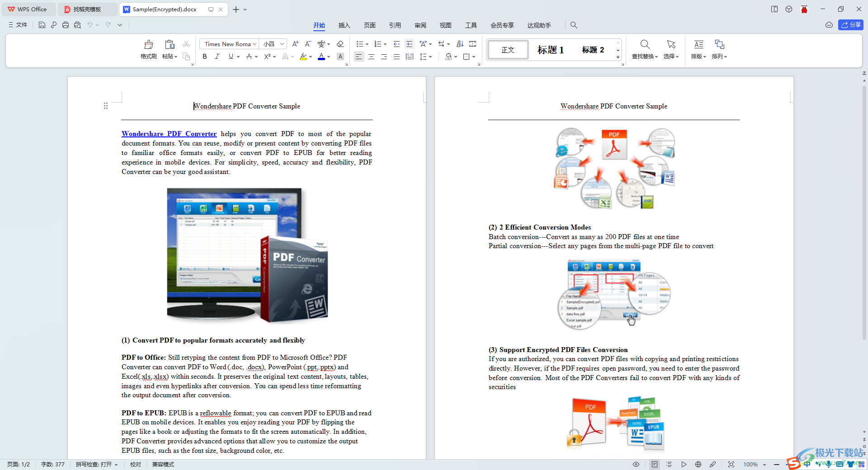The width and height of the screenshot is (868, 470).
Task: Expand line spacing options arrow
Action: pos(430,57)
